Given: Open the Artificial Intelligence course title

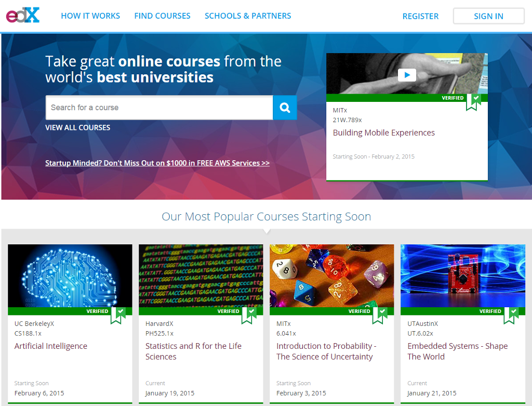Looking at the screenshot, I should coord(50,346).
